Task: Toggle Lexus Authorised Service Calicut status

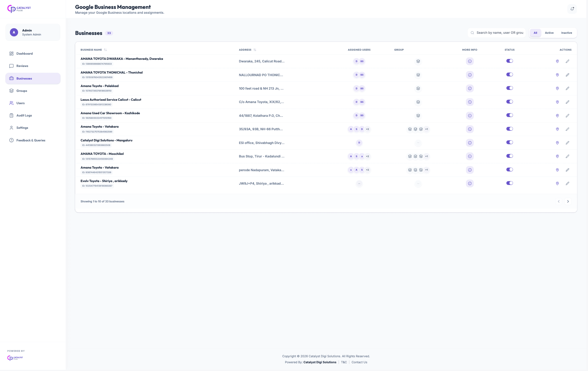Action: (510, 102)
